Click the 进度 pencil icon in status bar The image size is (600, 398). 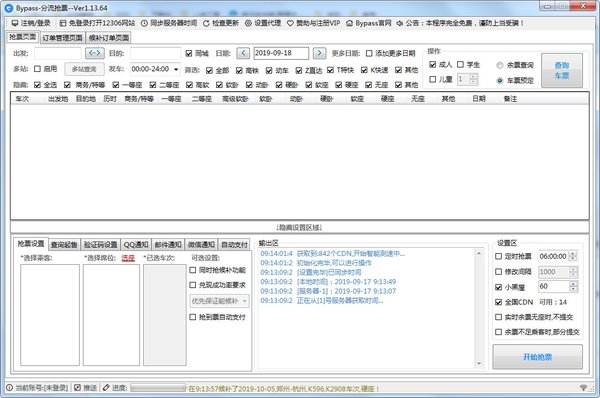coord(106,388)
